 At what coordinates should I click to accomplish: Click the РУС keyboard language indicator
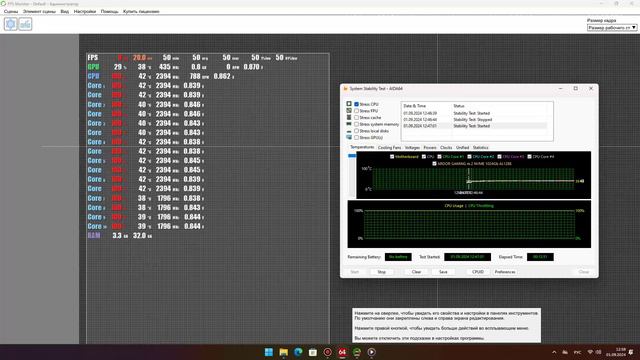pyautogui.click(x=578, y=352)
